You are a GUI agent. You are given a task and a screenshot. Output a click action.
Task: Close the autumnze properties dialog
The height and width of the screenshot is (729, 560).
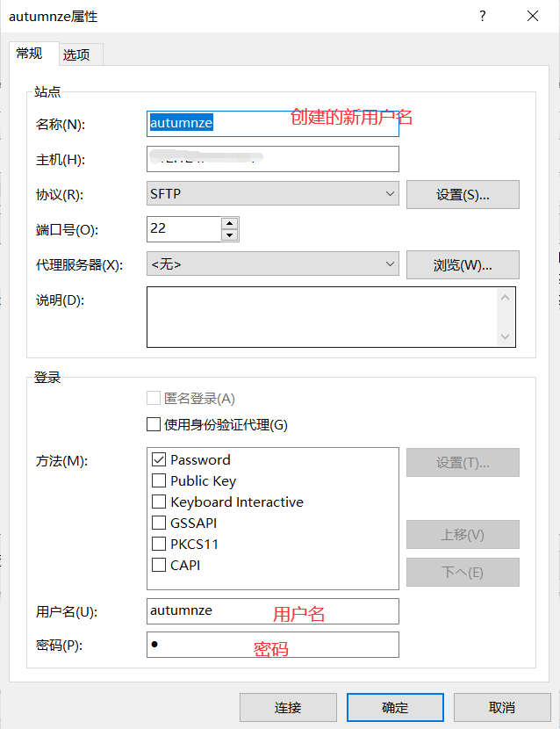(x=532, y=16)
